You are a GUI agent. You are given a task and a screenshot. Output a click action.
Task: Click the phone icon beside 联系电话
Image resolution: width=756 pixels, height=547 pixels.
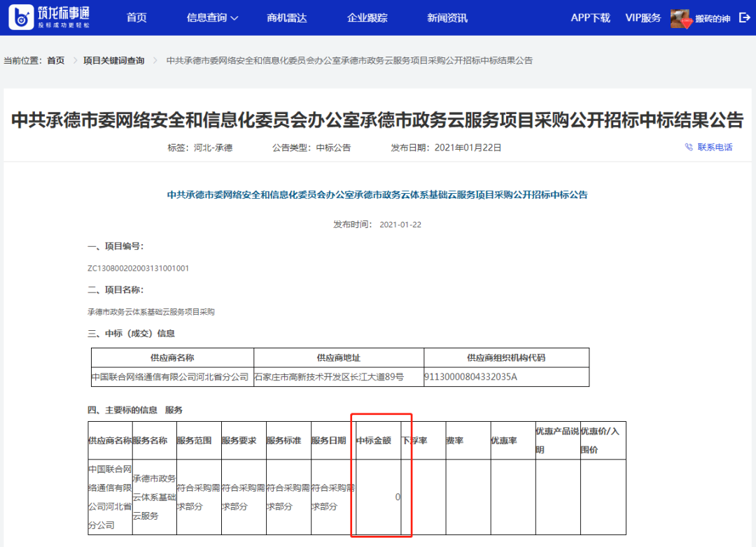point(689,147)
